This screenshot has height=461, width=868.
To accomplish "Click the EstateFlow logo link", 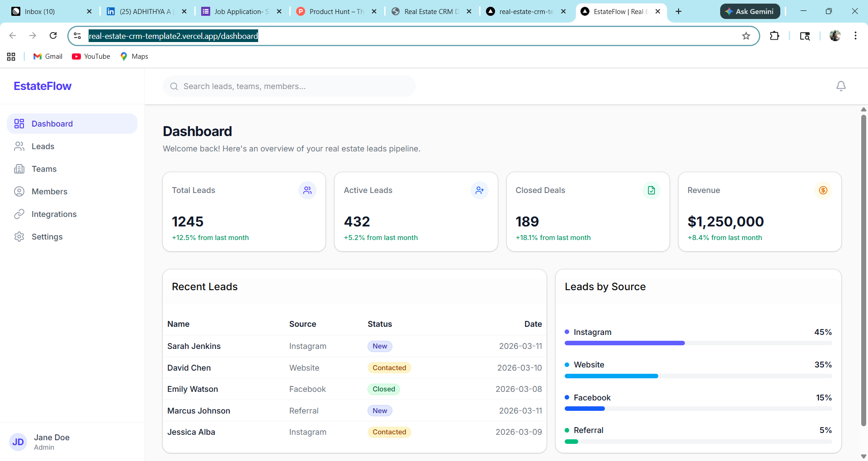I will 42,86.
